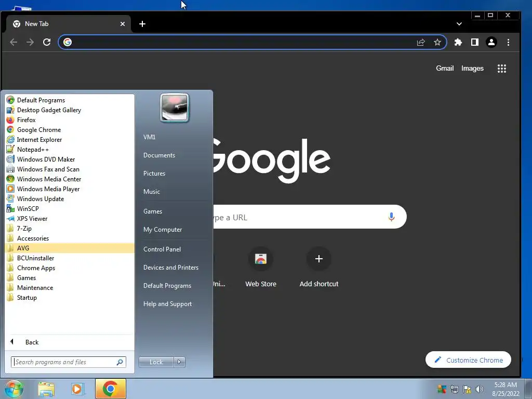Expand the highlighted AVG folder
The height and width of the screenshot is (399, 532).
click(x=70, y=248)
